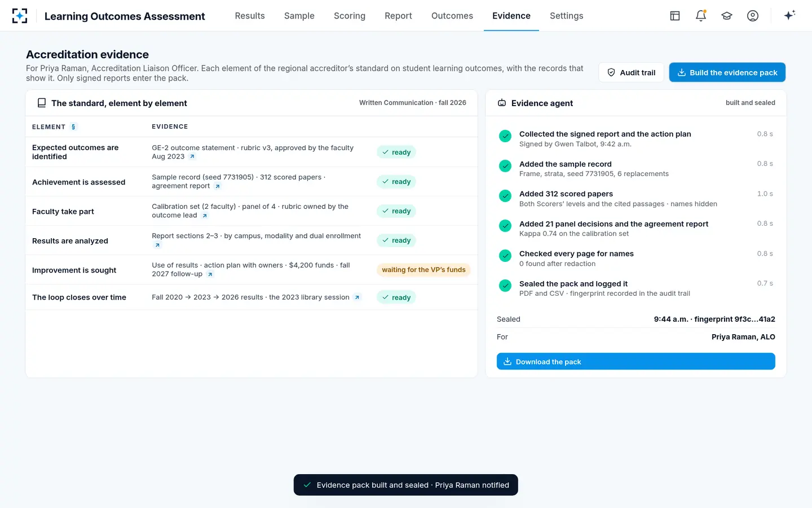Go to the Report tab
The image size is (812, 508).
[398, 16]
